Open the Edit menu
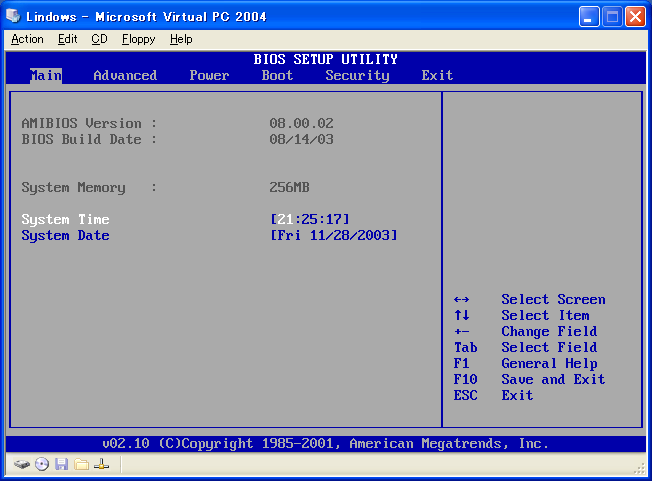 (x=67, y=39)
